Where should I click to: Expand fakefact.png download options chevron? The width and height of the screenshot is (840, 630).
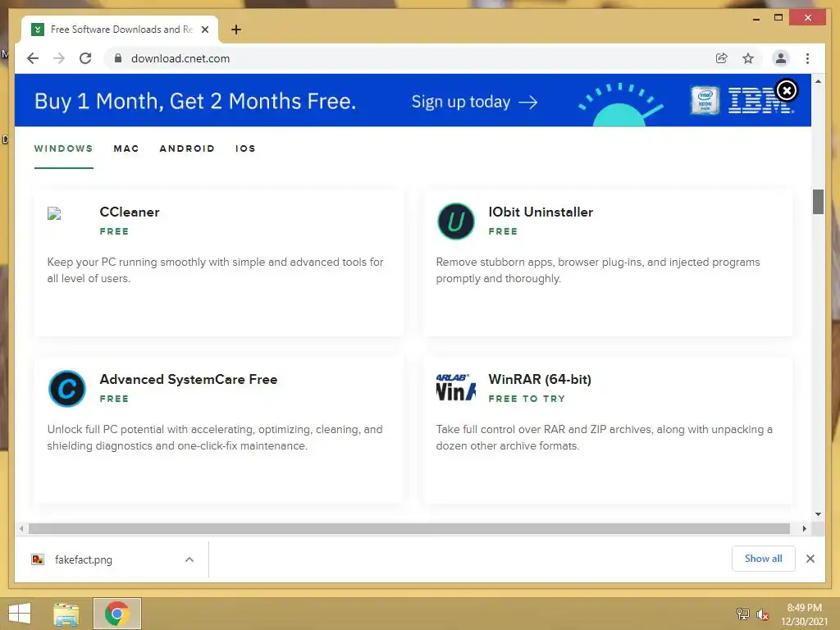pos(189,559)
